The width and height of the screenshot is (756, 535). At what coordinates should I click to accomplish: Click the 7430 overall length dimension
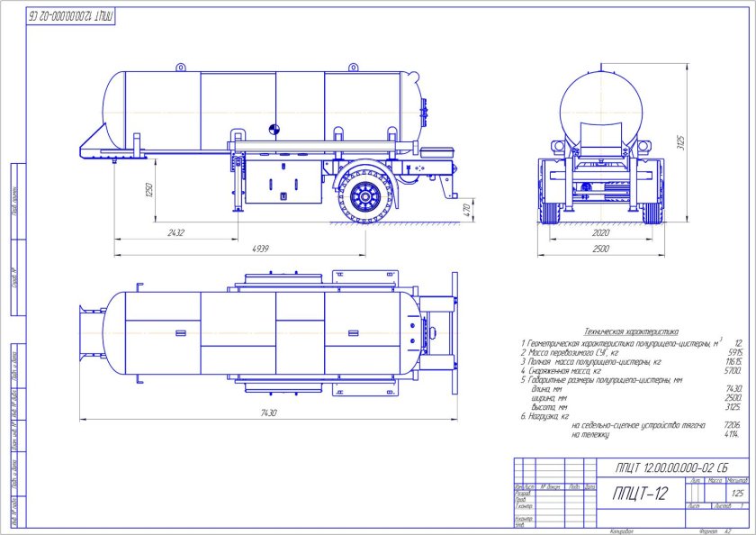click(x=269, y=413)
